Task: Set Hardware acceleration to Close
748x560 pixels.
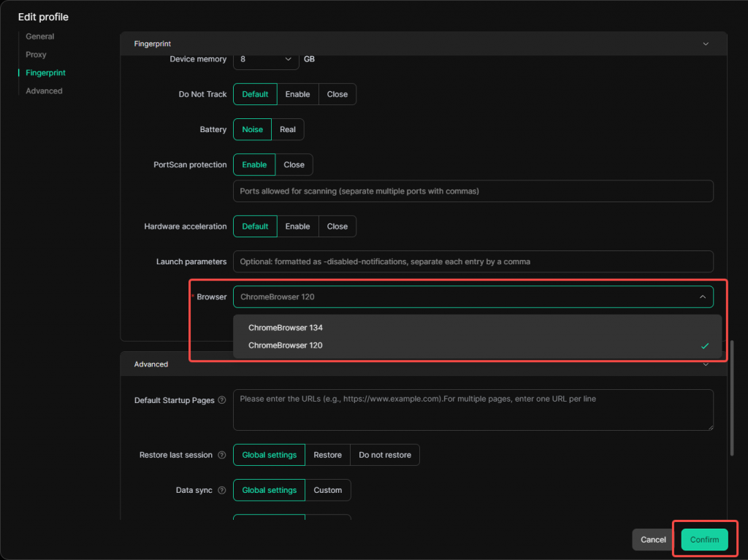Action: 337,226
